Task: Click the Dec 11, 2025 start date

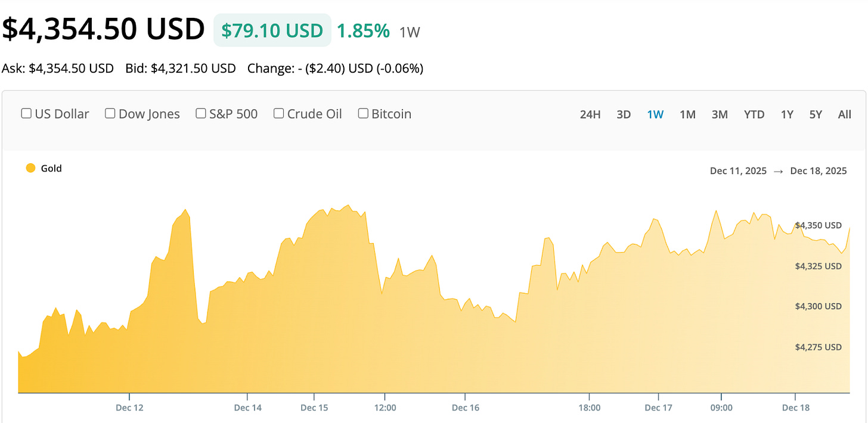Action: point(738,171)
